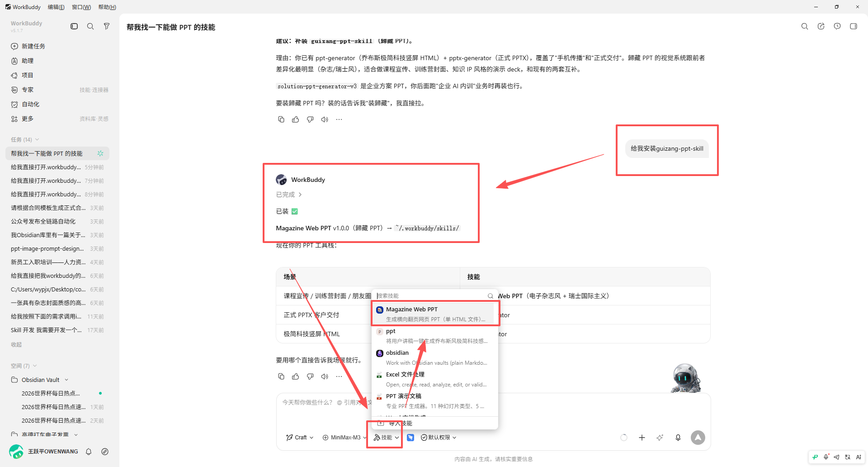
Task: Collapse the 任务 (14) section
Action: (x=25, y=139)
